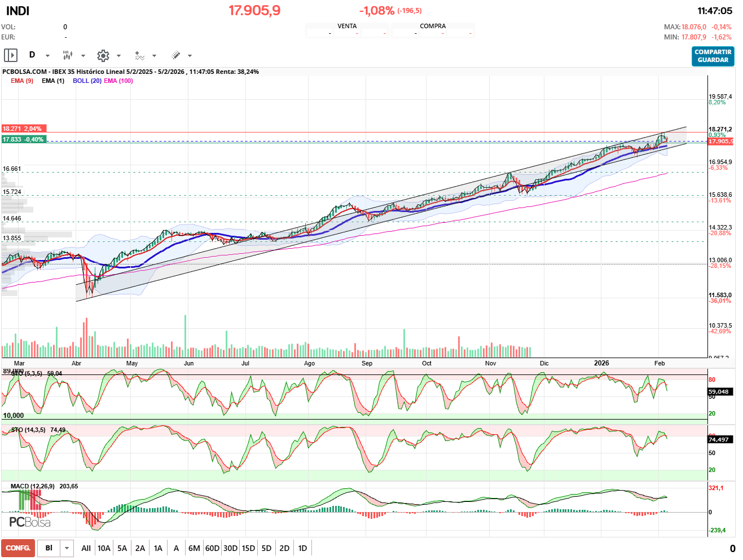The width and height of the screenshot is (743, 560).
Task: Click the side panel expand icon
Action: point(11,55)
